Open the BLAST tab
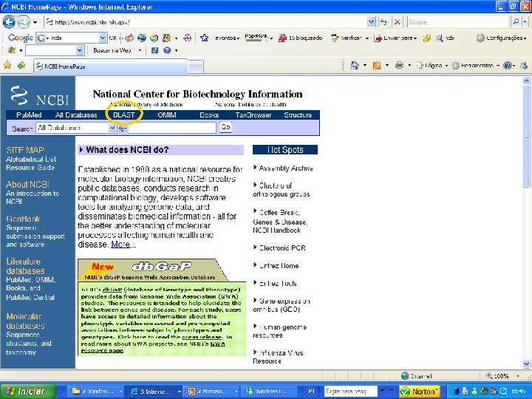 (124, 115)
